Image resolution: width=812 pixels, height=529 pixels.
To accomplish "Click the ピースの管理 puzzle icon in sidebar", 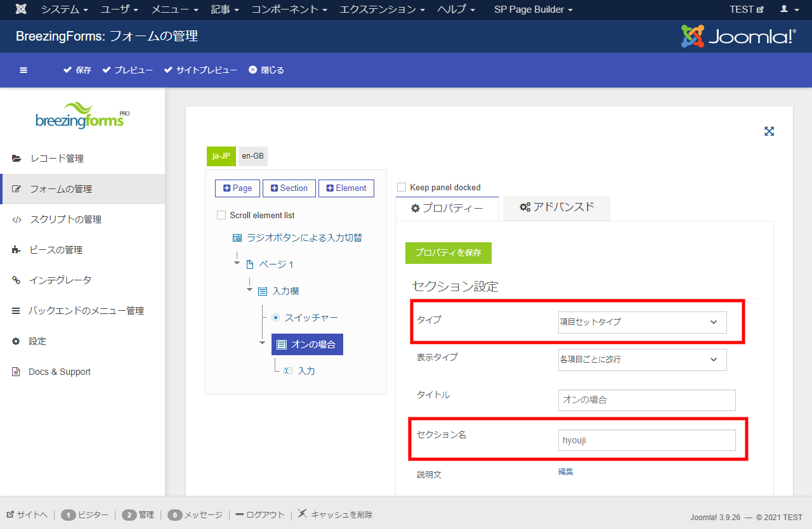I will click(16, 250).
